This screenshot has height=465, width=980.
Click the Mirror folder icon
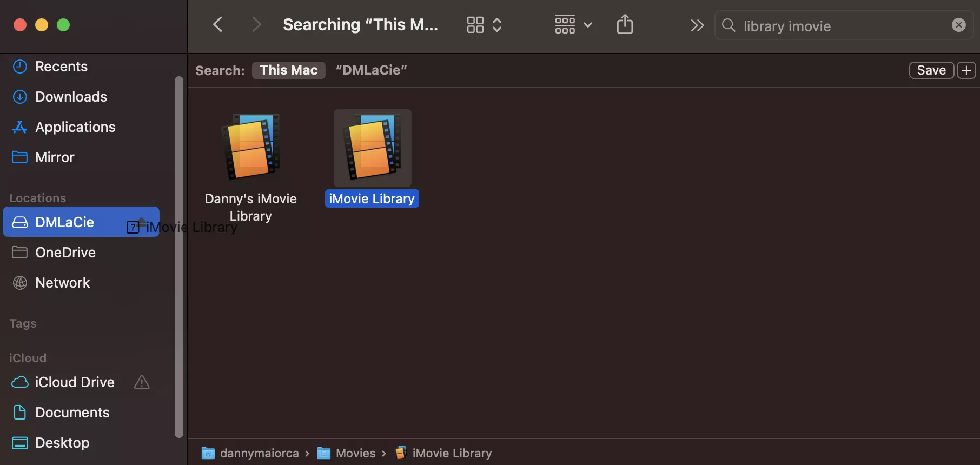point(20,157)
